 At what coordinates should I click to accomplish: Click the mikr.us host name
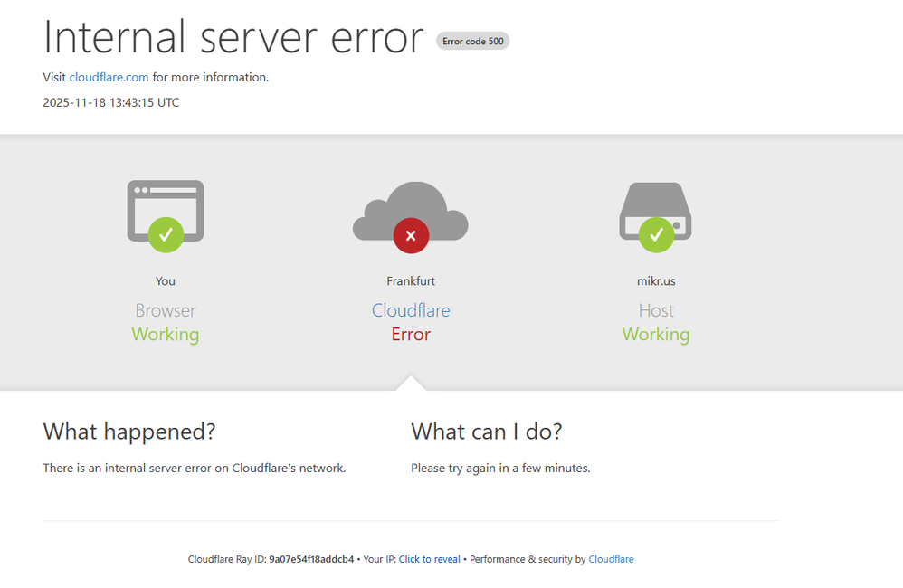(656, 281)
